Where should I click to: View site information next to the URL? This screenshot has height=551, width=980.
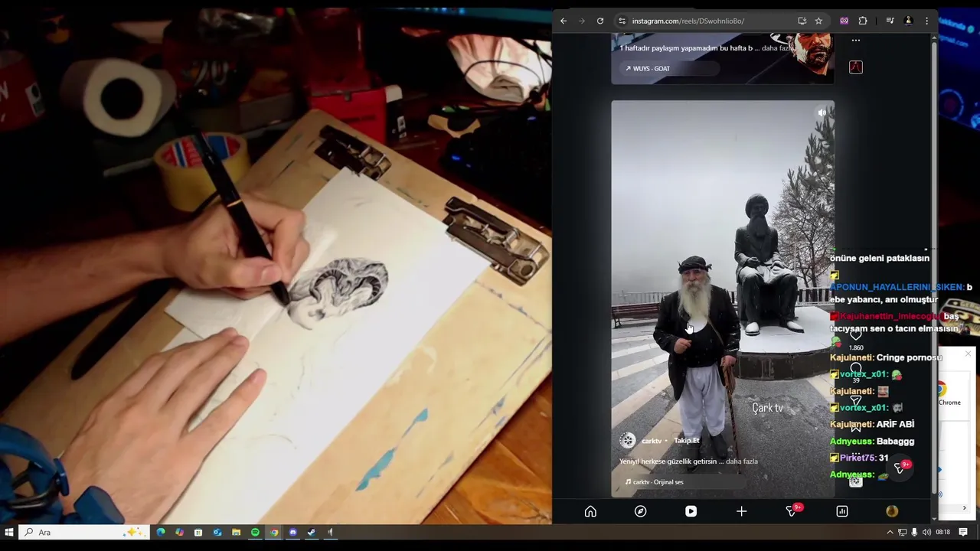(x=622, y=21)
